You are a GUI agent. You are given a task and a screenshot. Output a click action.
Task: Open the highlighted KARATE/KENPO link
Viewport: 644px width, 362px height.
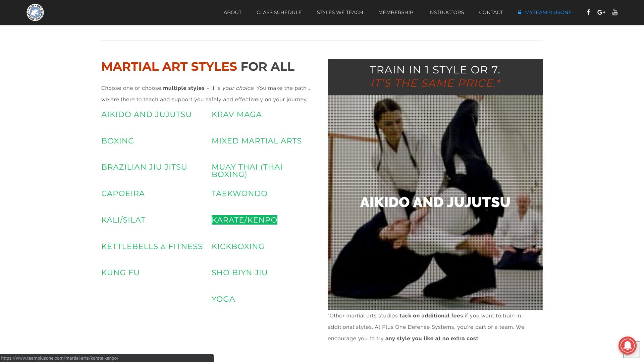[244, 220]
